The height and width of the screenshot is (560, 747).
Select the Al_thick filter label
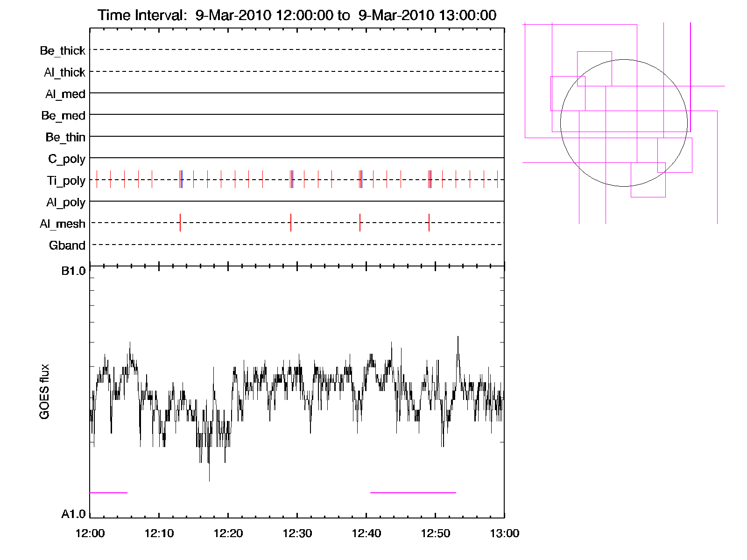coord(64,72)
